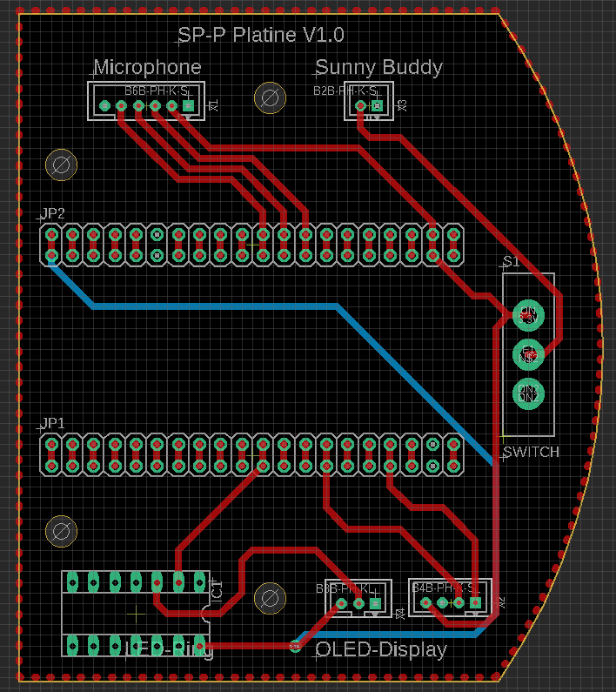Select the top round pad of switch S1

tap(528, 315)
